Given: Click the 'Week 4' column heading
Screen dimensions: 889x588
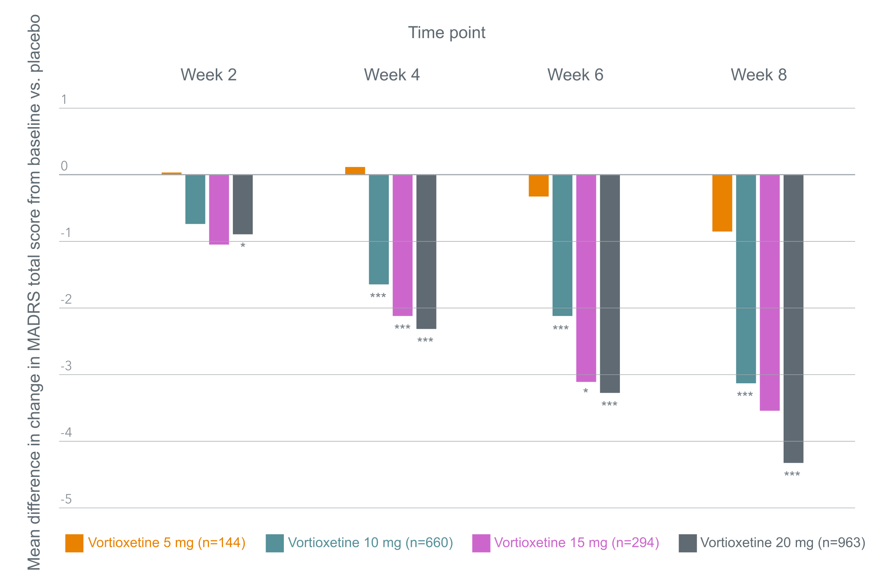Looking at the screenshot, I should click(x=392, y=75).
